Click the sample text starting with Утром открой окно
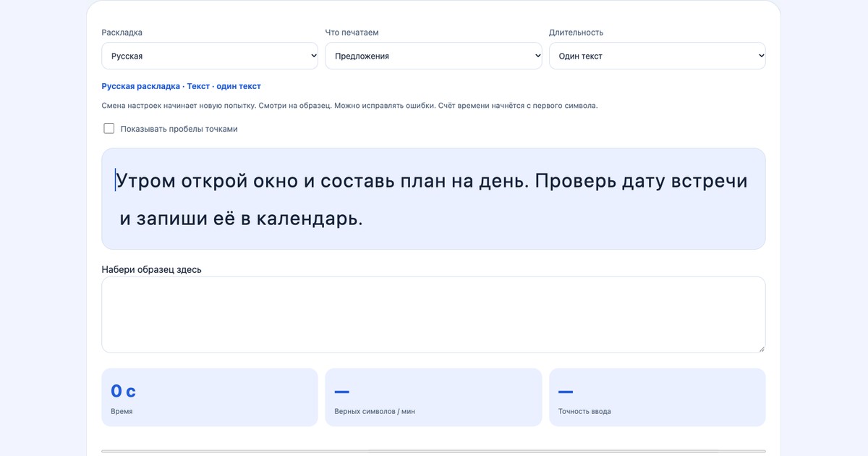The width and height of the screenshot is (868, 456). pyautogui.click(x=433, y=199)
